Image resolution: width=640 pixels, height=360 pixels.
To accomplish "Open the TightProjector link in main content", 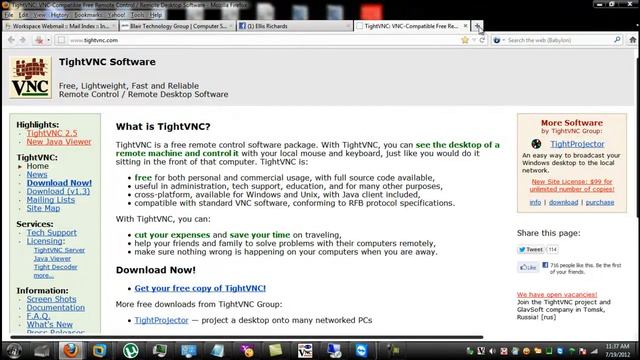I will [x=161, y=320].
